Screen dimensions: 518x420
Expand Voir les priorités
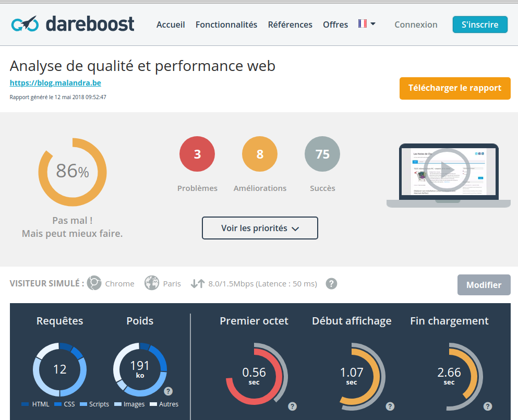(260, 228)
